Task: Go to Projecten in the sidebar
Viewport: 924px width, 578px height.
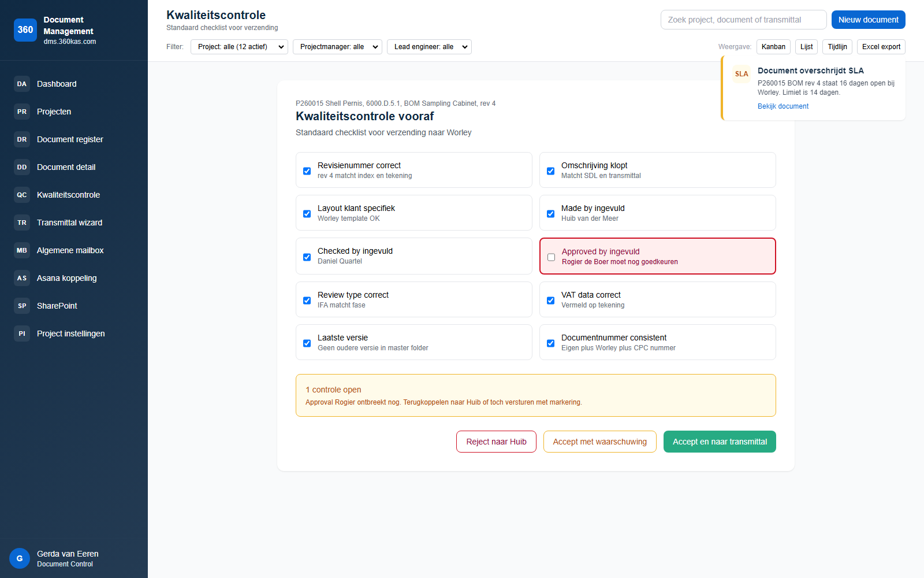Action: [x=74, y=112]
